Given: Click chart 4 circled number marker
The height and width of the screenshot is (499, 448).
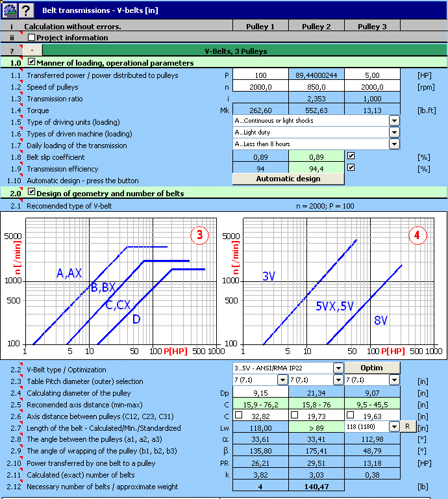Looking at the screenshot, I should click(x=417, y=235).
